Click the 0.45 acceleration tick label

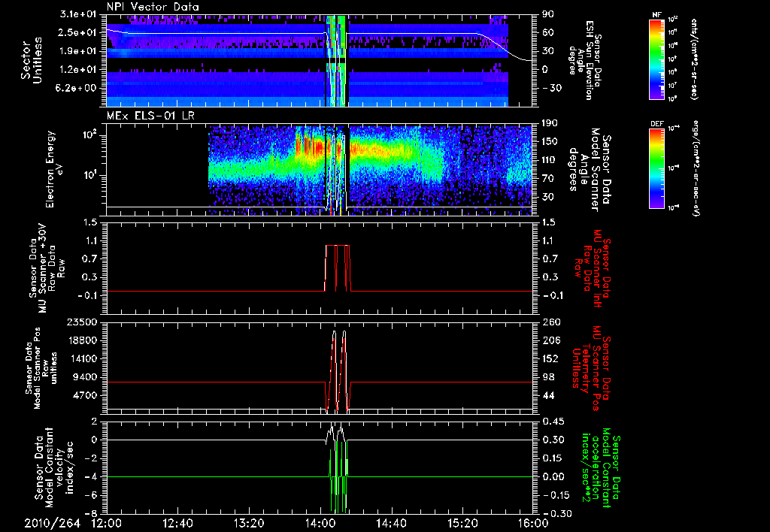(553, 422)
